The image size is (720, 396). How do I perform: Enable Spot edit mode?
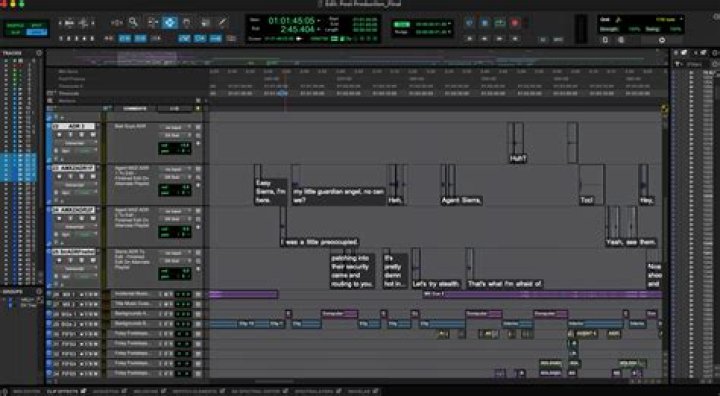pos(36,25)
